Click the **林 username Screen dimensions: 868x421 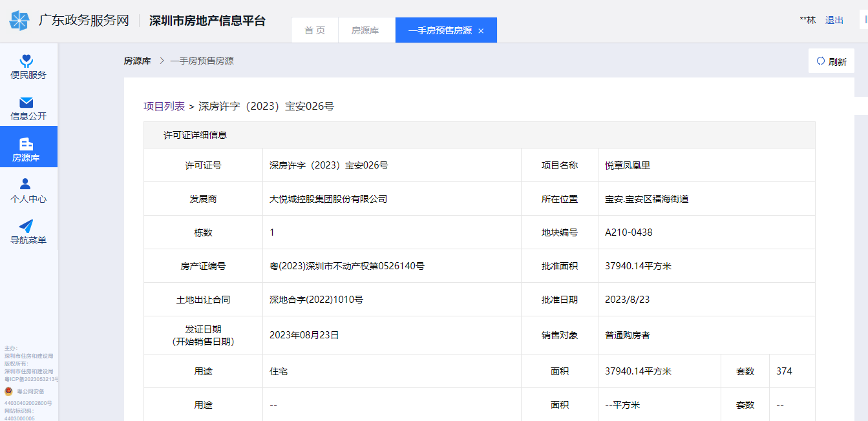[x=808, y=20]
